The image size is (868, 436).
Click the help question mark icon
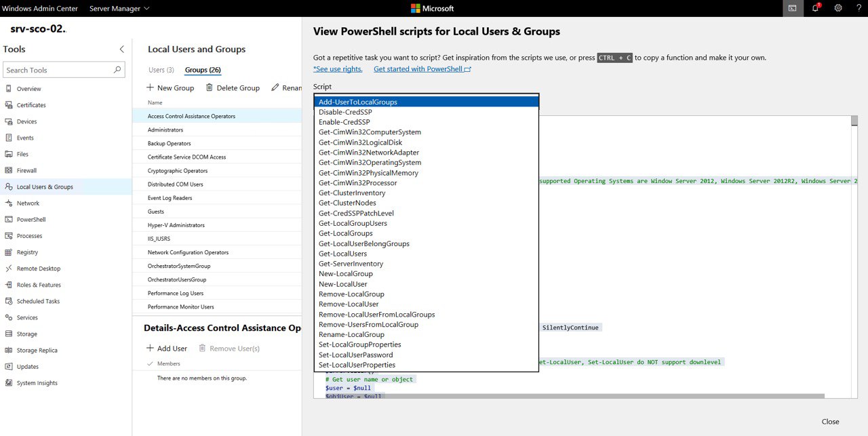(x=859, y=8)
